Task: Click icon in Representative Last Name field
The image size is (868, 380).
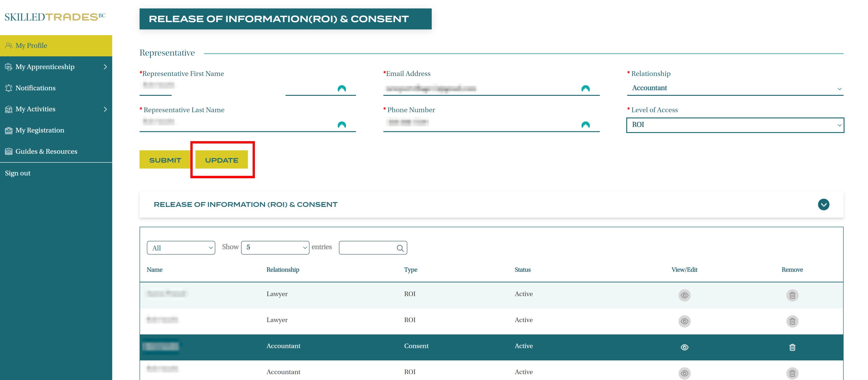Action: click(341, 125)
